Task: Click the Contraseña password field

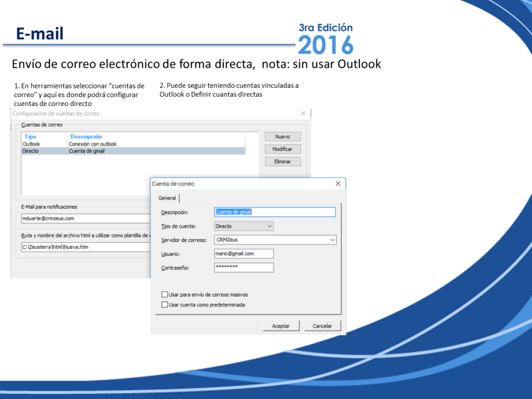Action: click(244, 268)
